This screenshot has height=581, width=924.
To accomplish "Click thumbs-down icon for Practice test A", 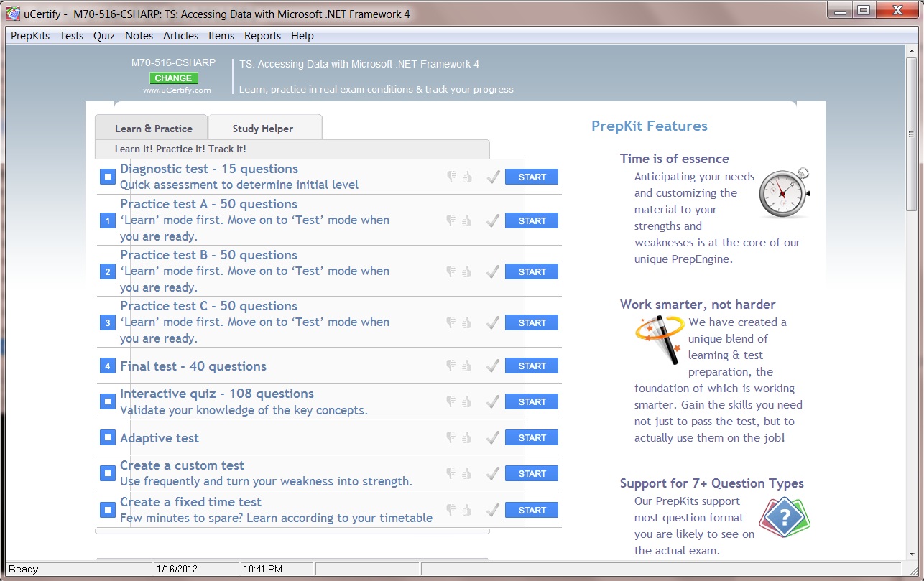I will (451, 220).
